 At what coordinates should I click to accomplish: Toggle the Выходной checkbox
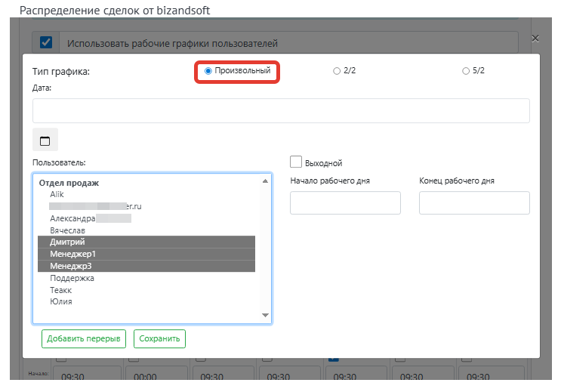coord(296,162)
